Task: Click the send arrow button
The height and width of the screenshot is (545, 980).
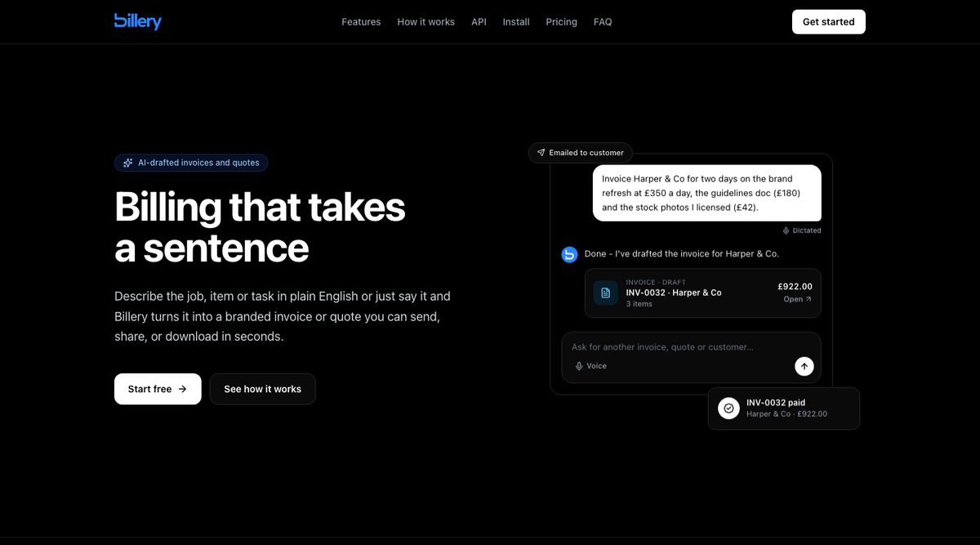Action: click(x=804, y=366)
